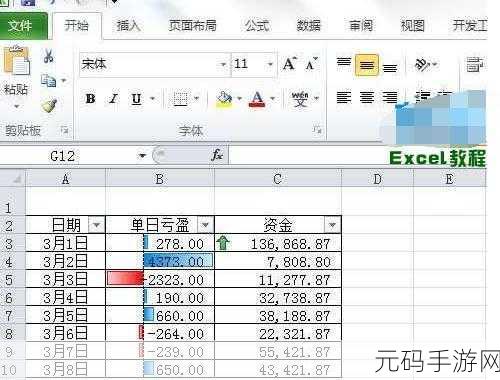The width and height of the screenshot is (500, 380).
Task: Open the font size dropdown
Action: pyautogui.click(x=270, y=64)
